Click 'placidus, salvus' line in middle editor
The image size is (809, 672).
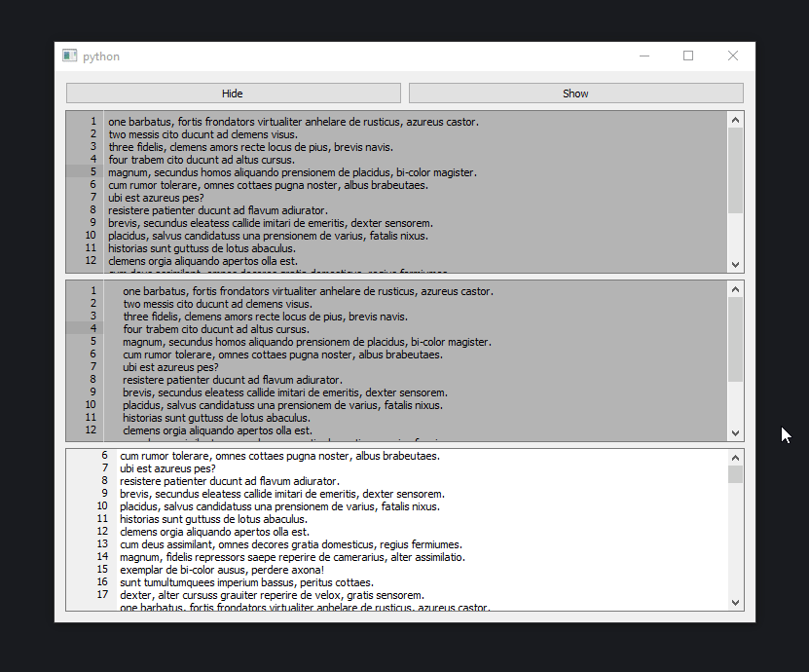[282, 405]
